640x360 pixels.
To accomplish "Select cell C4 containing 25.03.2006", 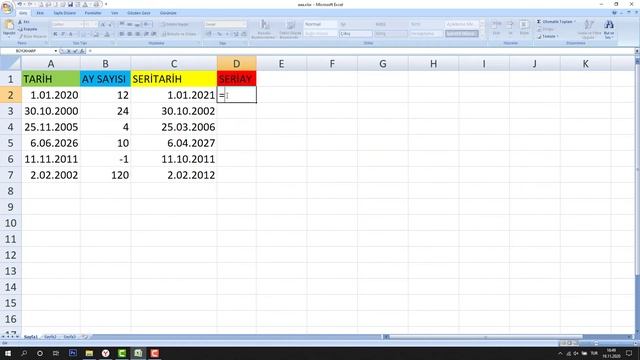I will [174, 127].
